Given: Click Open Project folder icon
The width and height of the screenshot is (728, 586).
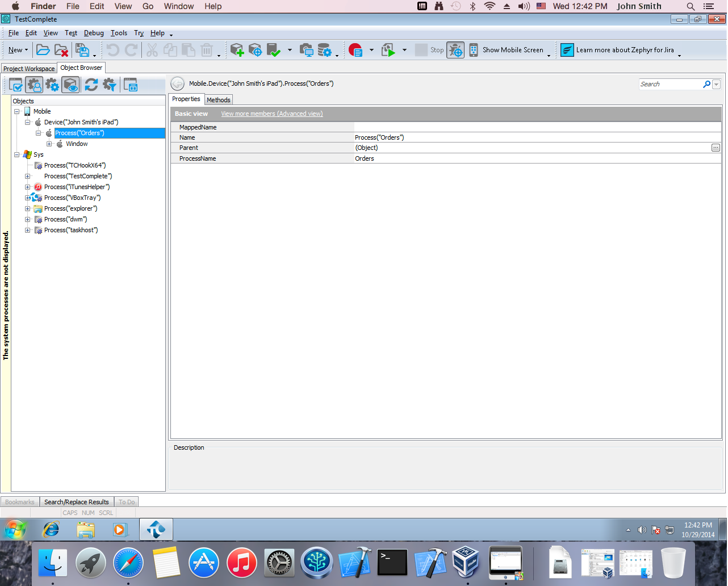Looking at the screenshot, I should pyautogui.click(x=43, y=50).
